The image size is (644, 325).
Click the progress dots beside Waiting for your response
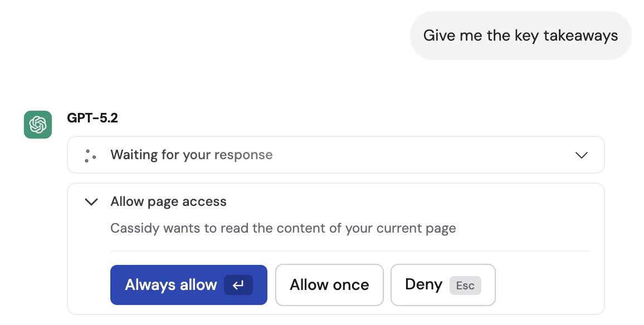point(89,155)
